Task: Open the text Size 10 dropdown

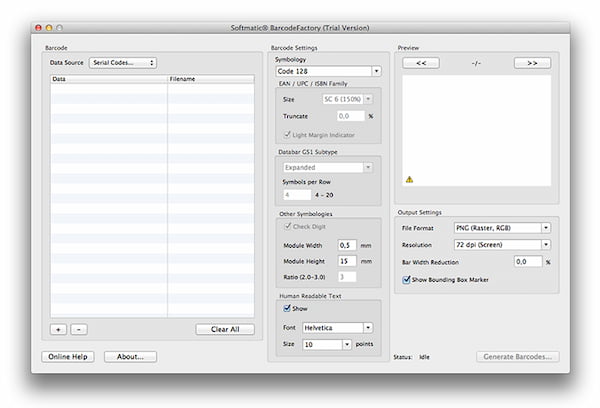Action: pos(326,344)
